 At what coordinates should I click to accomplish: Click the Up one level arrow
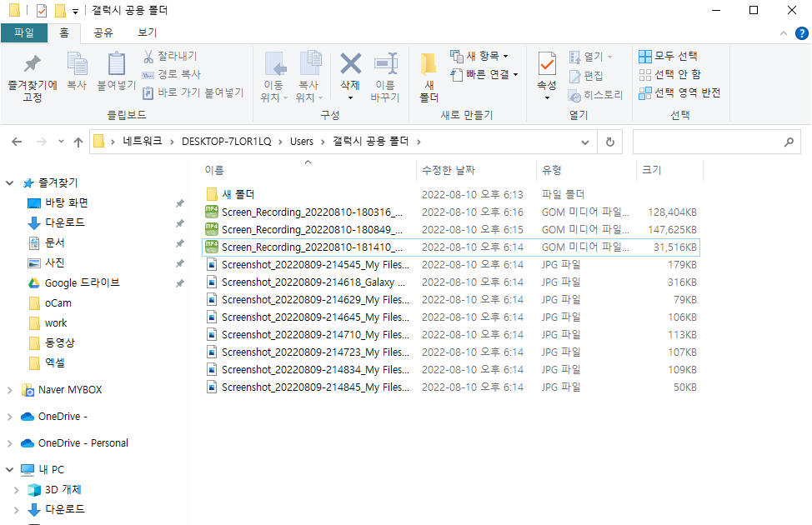pyautogui.click(x=78, y=142)
